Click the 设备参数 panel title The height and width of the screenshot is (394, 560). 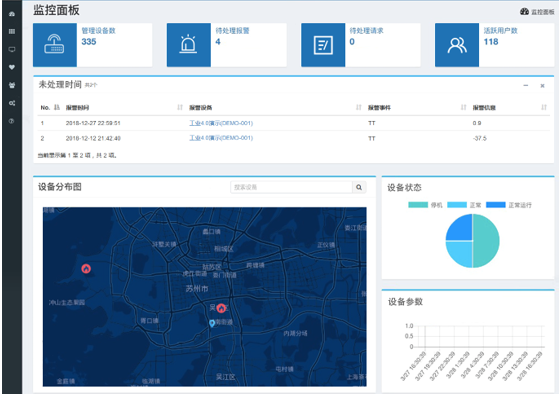click(405, 302)
